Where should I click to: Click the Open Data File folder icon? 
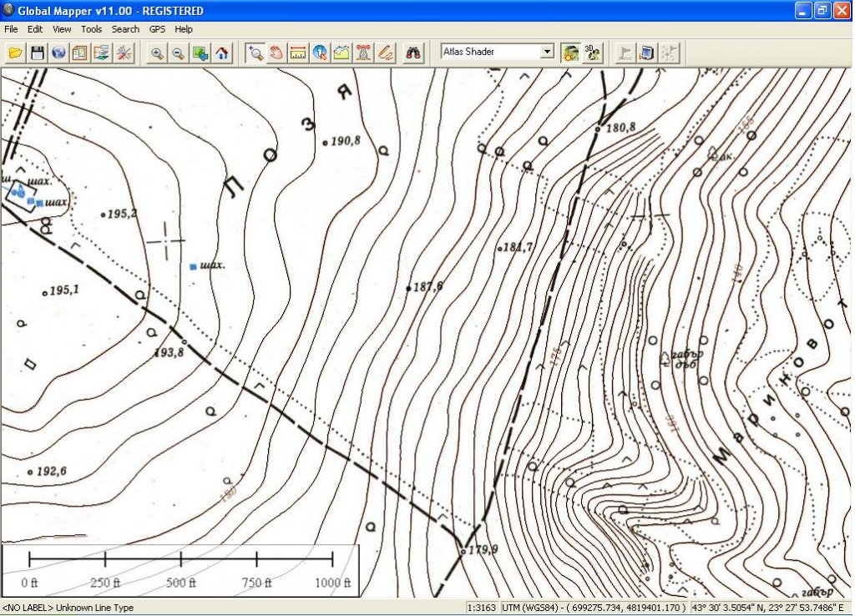[15, 53]
